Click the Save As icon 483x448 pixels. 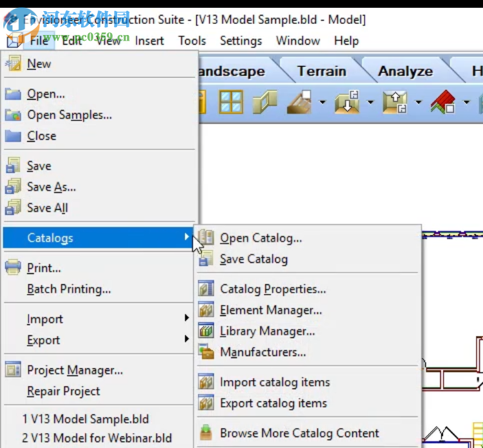pyautogui.click(x=13, y=186)
